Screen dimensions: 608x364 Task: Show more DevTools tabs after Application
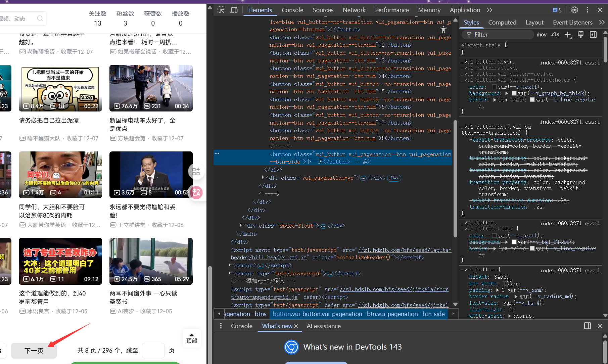[489, 10]
